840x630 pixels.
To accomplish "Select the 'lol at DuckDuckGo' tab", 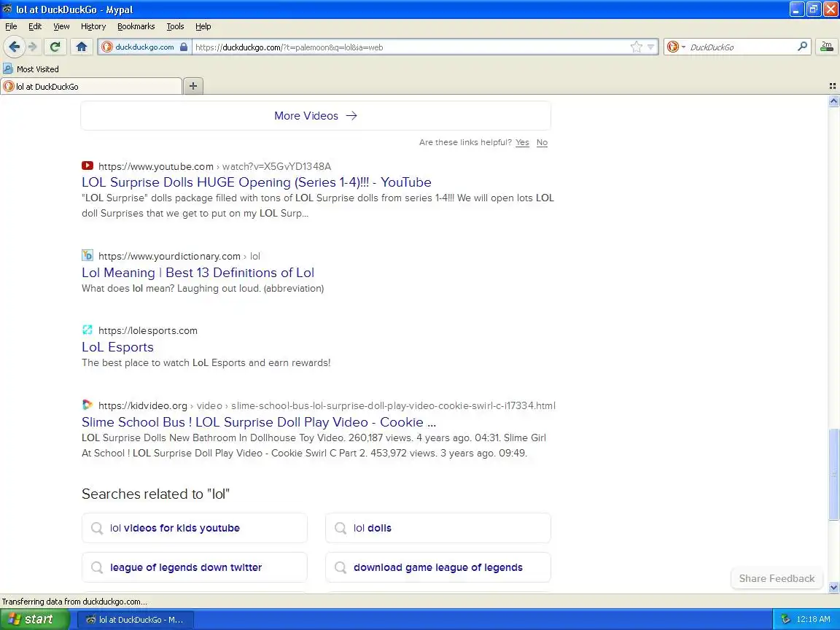I will pos(91,86).
